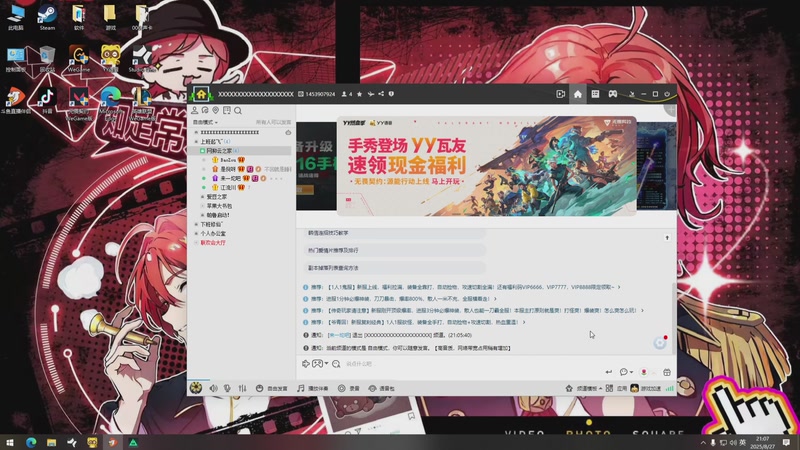Click the partly hidden banner right of the main ad
Screen dimensions: 800x450
(657, 166)
